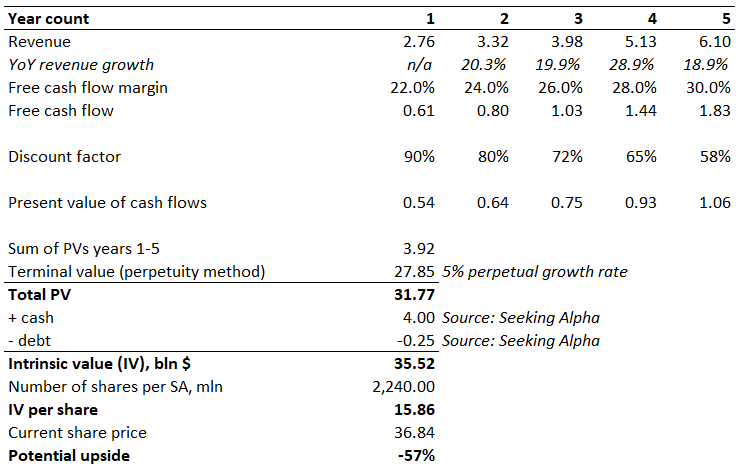The height and width of the screenshot is (476, 747).
Task: Click the Seeking Alpha source beside cash
Action: [521, 318]
